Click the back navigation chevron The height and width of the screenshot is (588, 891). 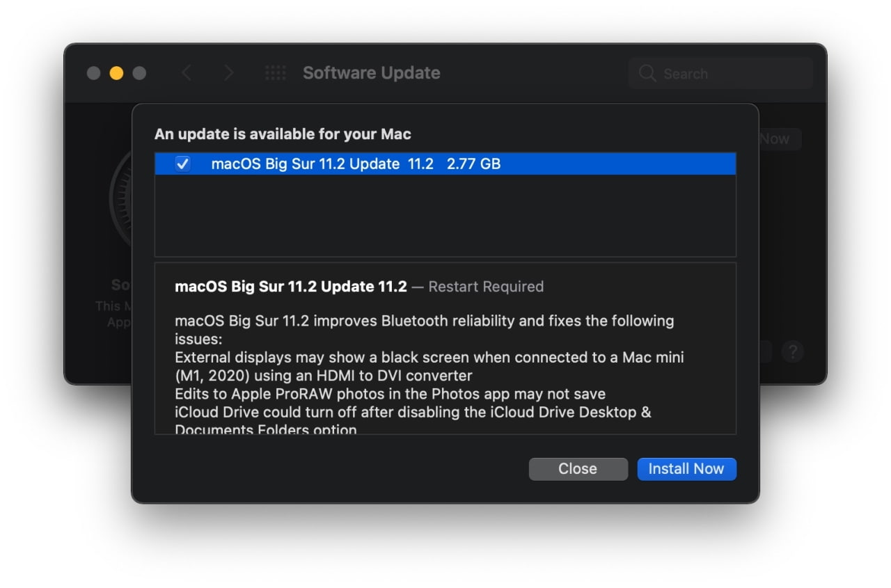pyautogui.click(x=187, y=72)
